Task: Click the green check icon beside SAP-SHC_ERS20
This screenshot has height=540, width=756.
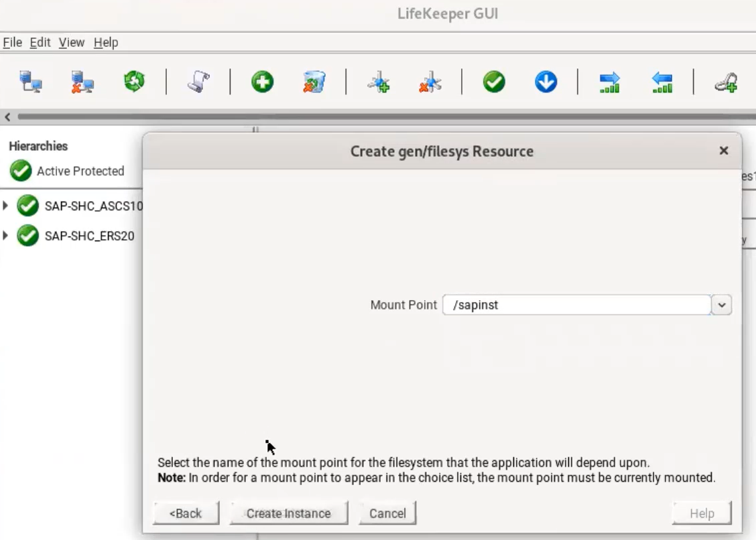Action: [x=28, y=236]
